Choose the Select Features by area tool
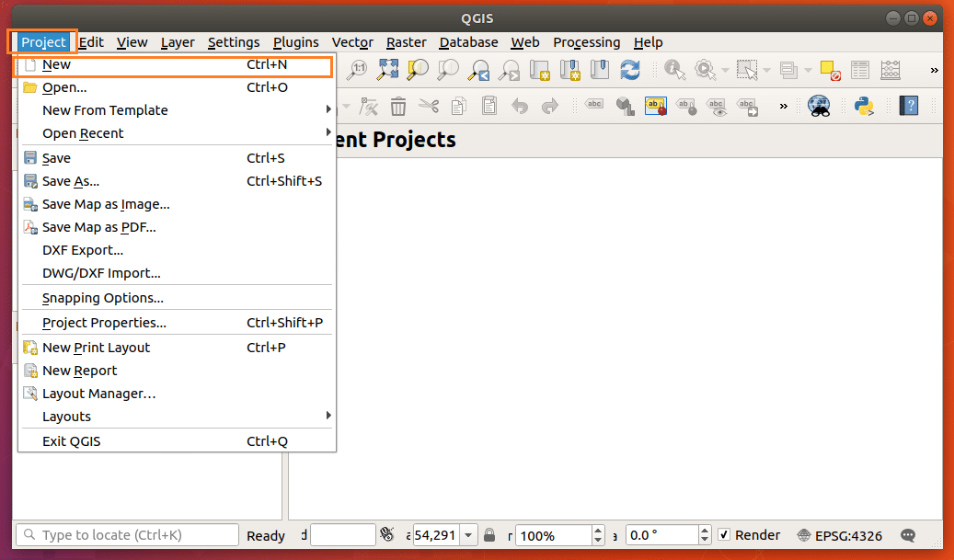 point(747,70)
